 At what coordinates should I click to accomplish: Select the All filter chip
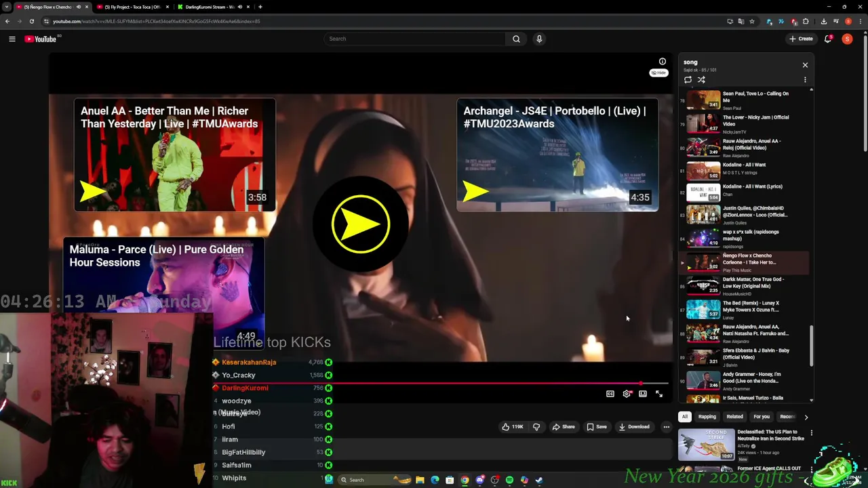click(x=685, y=417)
